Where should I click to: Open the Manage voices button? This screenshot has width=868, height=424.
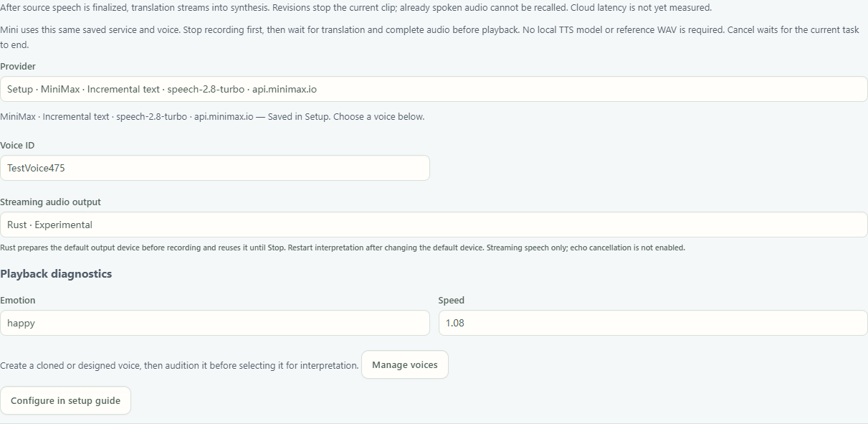click(405, 364)
